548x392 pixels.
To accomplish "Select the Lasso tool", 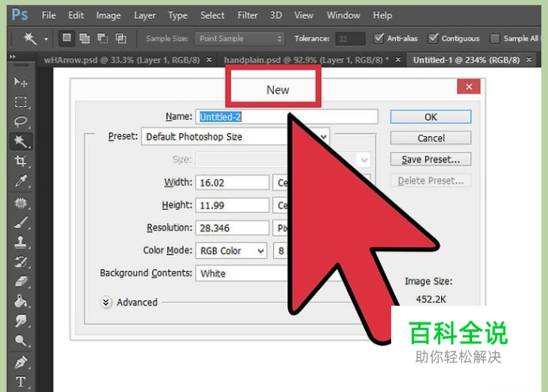I will tap(21, 122).
